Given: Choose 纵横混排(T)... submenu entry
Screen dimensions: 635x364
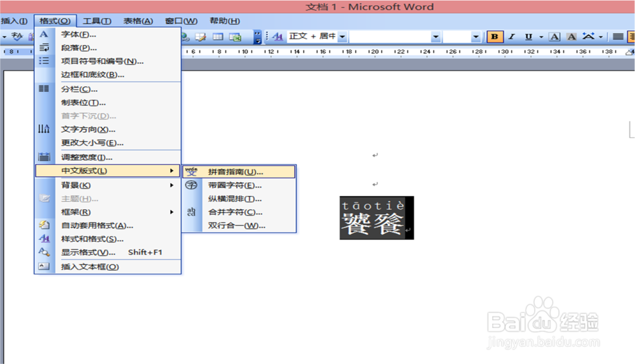Looking at the screenshot, I should pos(239,198).
